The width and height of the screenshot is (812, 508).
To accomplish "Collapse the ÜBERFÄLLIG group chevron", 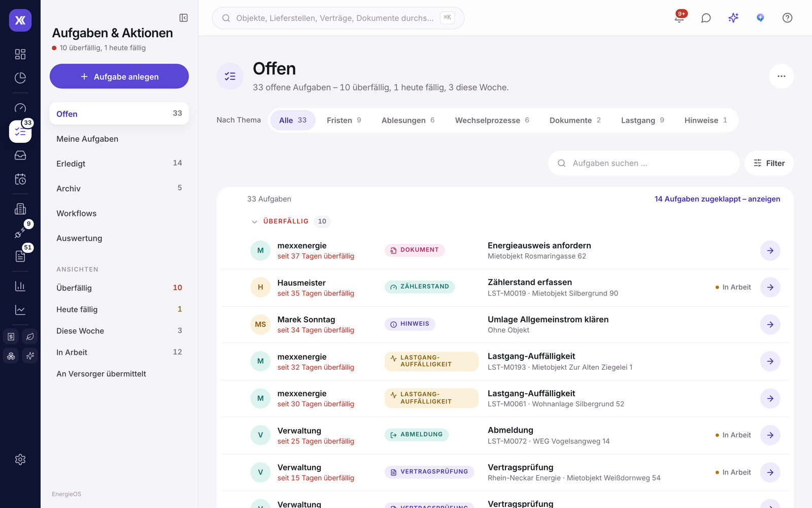I will (x=255, y=221).
